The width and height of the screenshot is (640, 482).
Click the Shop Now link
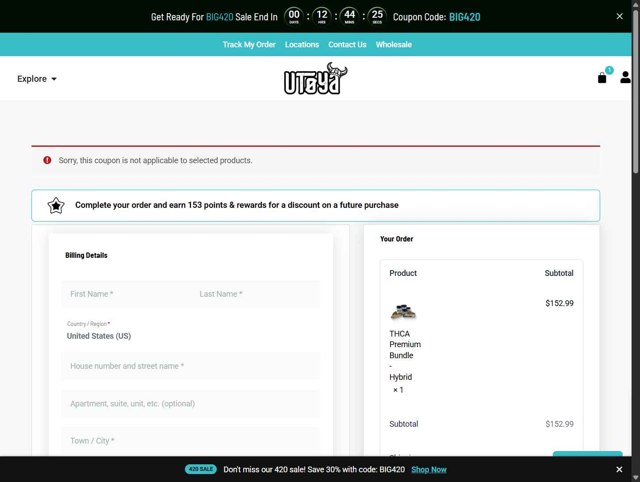(x=429, y=469)
